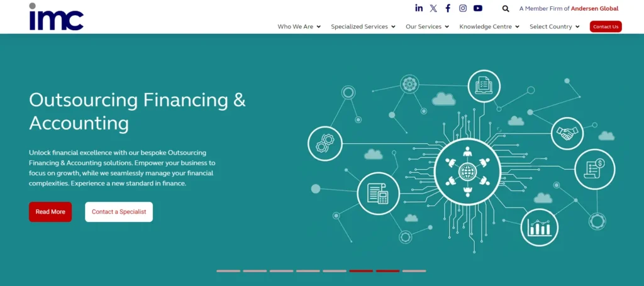Open the IMC LinkedIn page icon

tap(419, 8)
